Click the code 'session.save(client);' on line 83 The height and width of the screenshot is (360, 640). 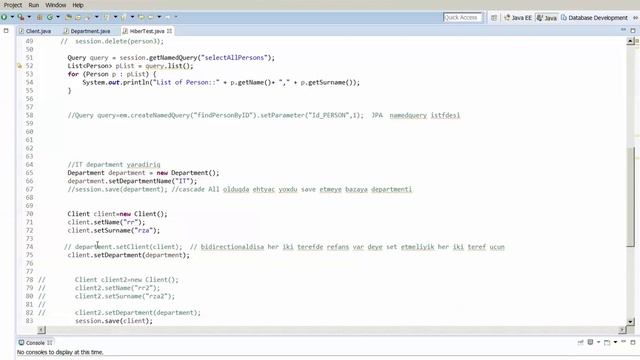114,321
